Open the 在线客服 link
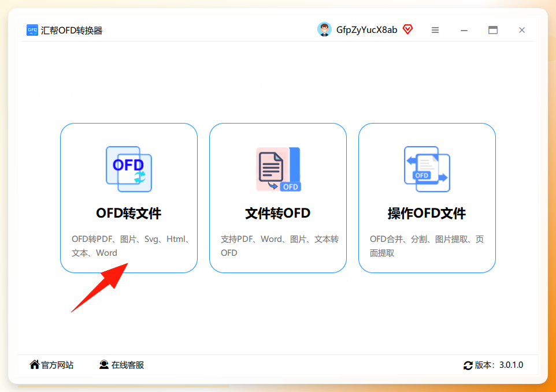 click(x=128, y=365)
